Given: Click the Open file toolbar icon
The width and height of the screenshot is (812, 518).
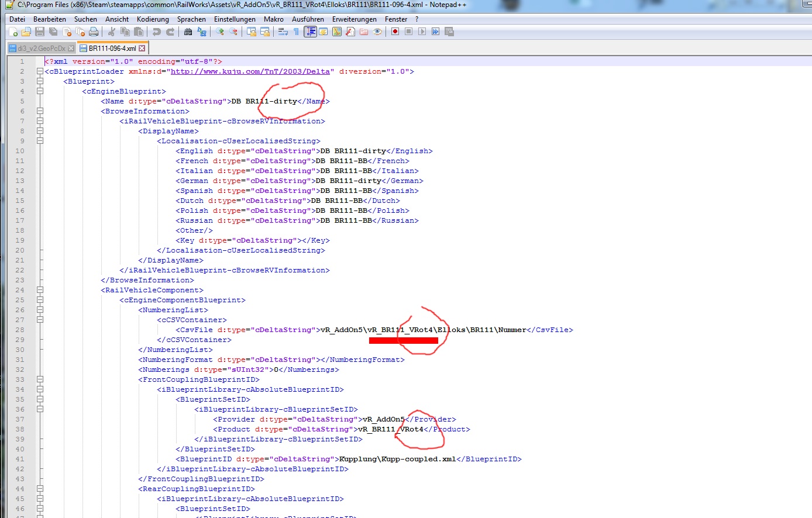Looking at the screenshot, I should pos(26,32).
